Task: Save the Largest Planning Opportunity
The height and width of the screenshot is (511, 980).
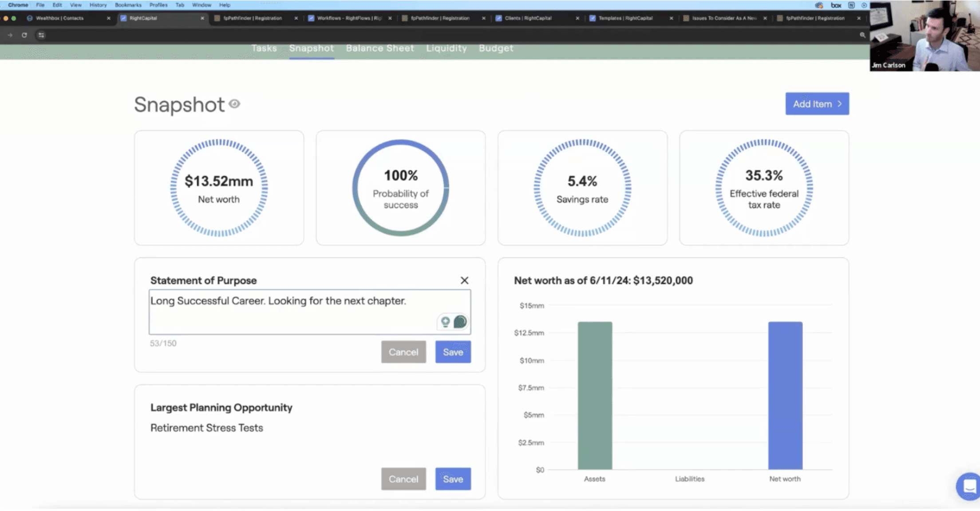Action: pyautogui.click(x=453, y=479)
